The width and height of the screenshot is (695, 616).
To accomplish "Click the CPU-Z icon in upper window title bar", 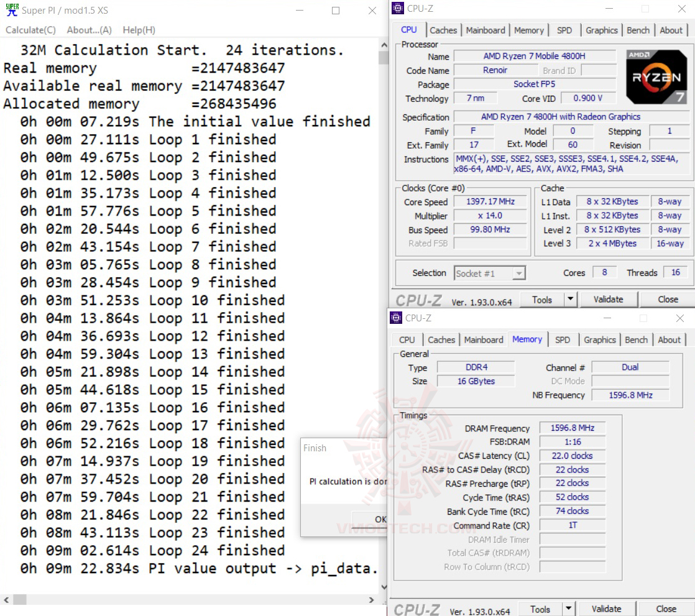I will (398, 8).
